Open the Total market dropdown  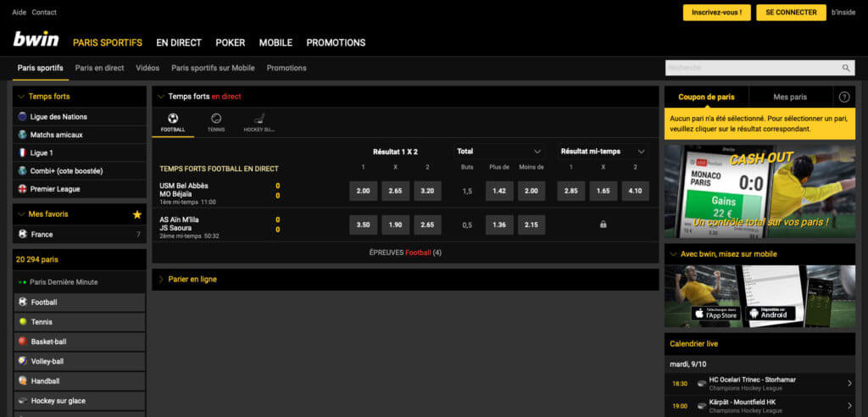pyautogui.click(x=537, y=151)
